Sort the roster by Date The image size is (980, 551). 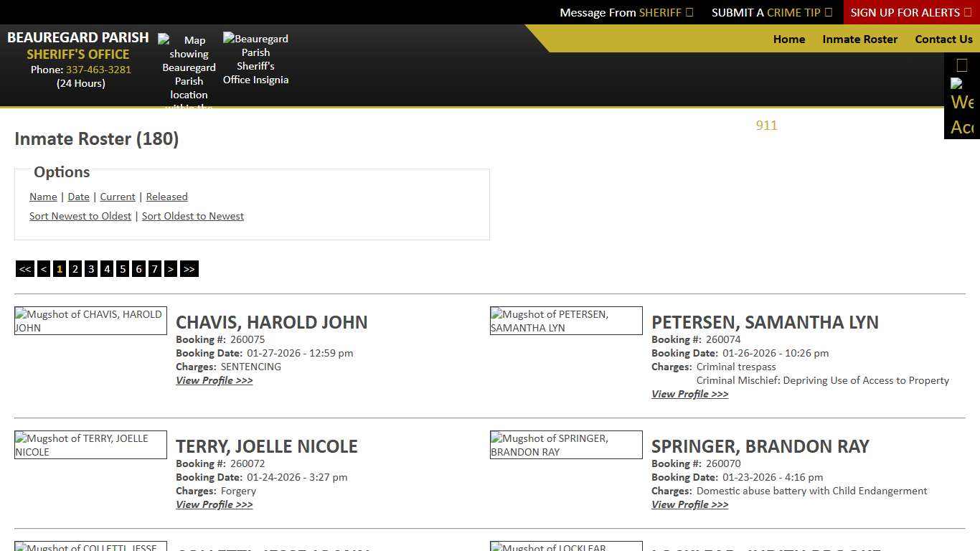point(78,197)
